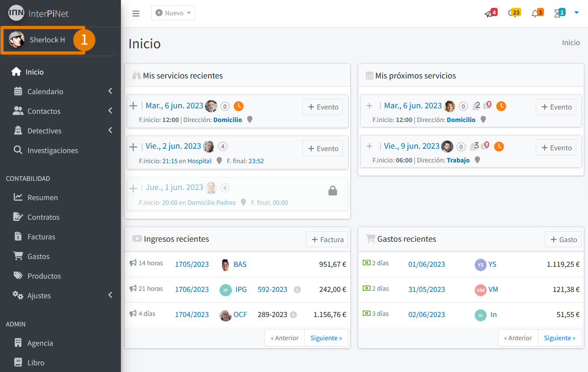Open client OCF link
Screen dimensions: 588x372
coord(240,314)
